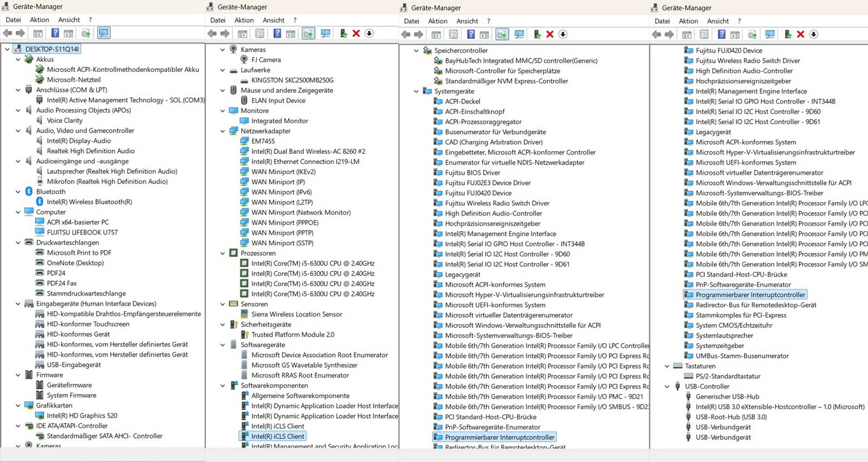Select Intel(R) Ethernet Connection I219-LM
The width and height of the screenshot is (868, 462).
tap(305, 161)
